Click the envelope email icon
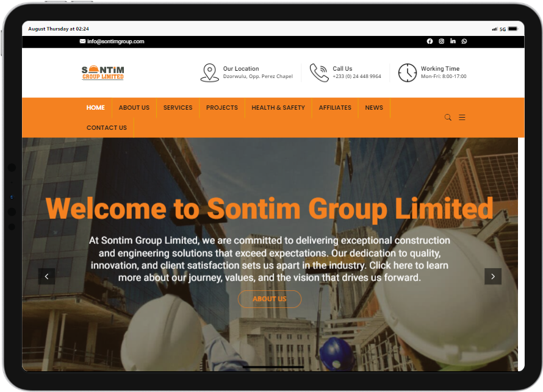Screen dimensions: 543x392 point(82,41)
